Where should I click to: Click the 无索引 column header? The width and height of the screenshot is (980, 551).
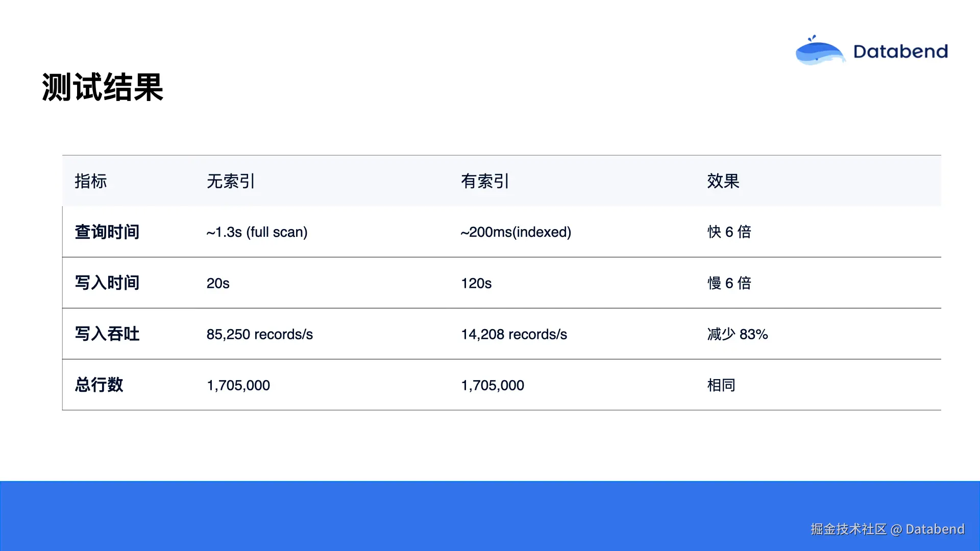(x=231, y=181)
